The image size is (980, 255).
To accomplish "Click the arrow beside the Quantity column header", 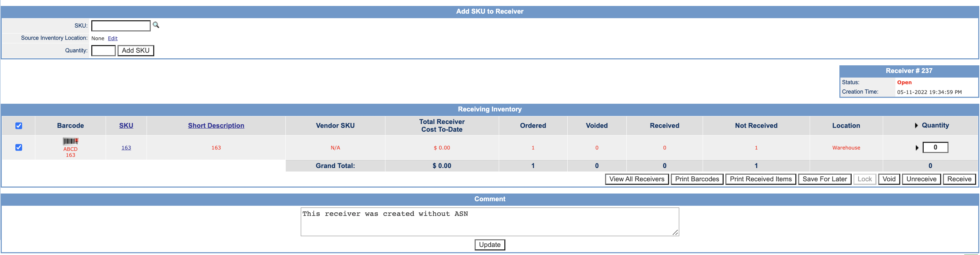I will click(x=916, y=125).
